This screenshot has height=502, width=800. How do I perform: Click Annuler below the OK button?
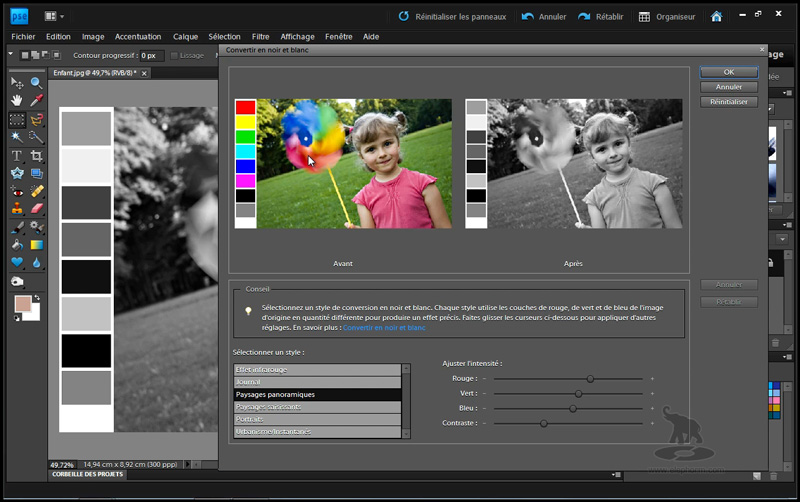[x=729, y=87]
